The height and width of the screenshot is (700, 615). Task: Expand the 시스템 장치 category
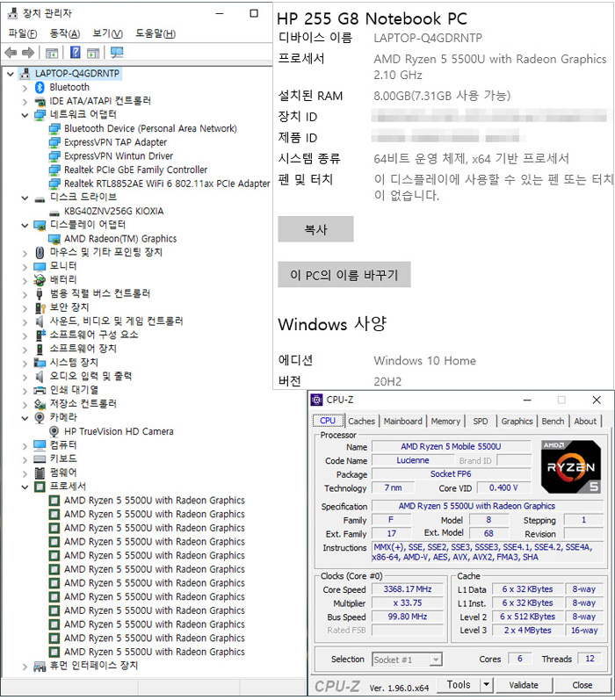click(25, 364)
